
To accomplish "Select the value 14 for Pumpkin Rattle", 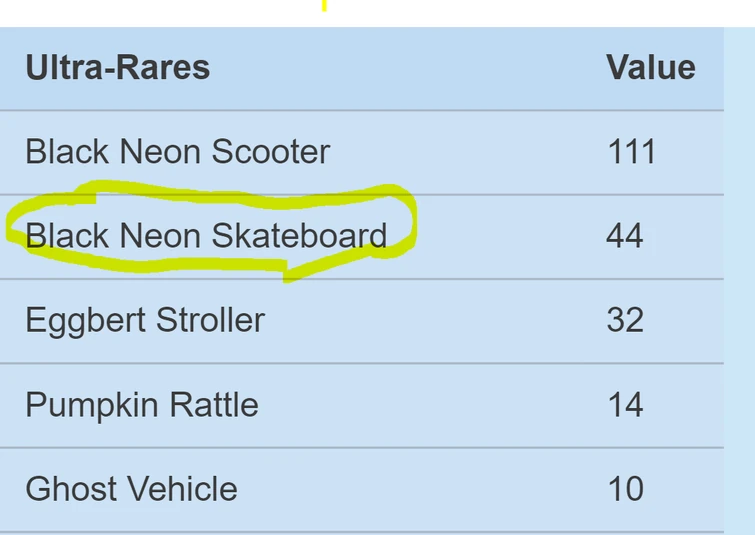I will [x=625, y=405].
